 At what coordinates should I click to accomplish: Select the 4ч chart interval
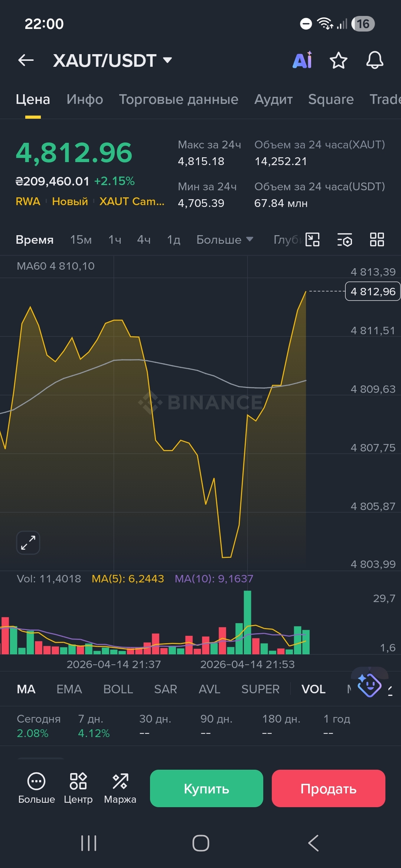(144, 240)
